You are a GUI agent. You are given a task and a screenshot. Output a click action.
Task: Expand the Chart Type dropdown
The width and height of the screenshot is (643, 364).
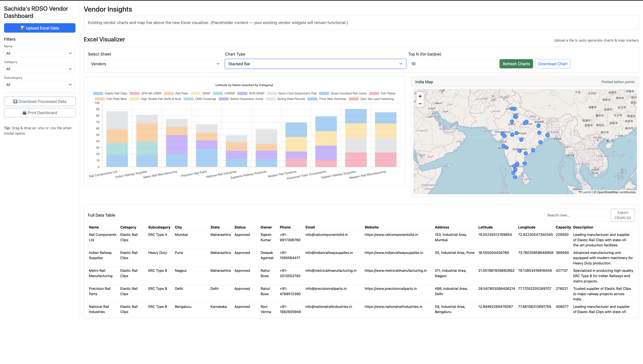click(x=315, y=64)
